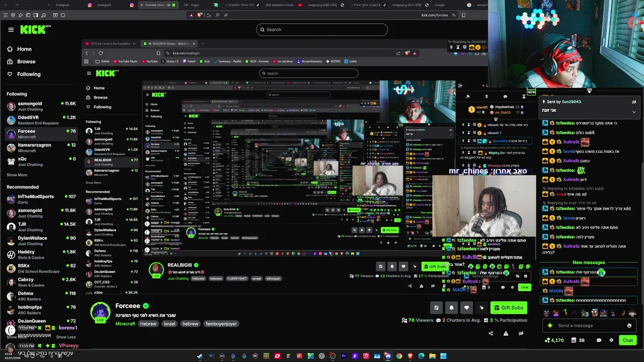The height and width of the screenshot is (362, 644).
Task: Open TJR in the Recommended list
Action: click(x=40, y=227)
